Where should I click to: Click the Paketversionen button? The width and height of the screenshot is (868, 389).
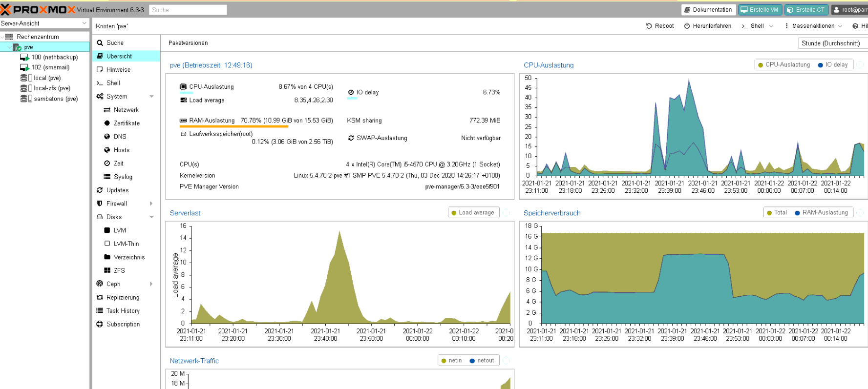[x=188, y=43]
